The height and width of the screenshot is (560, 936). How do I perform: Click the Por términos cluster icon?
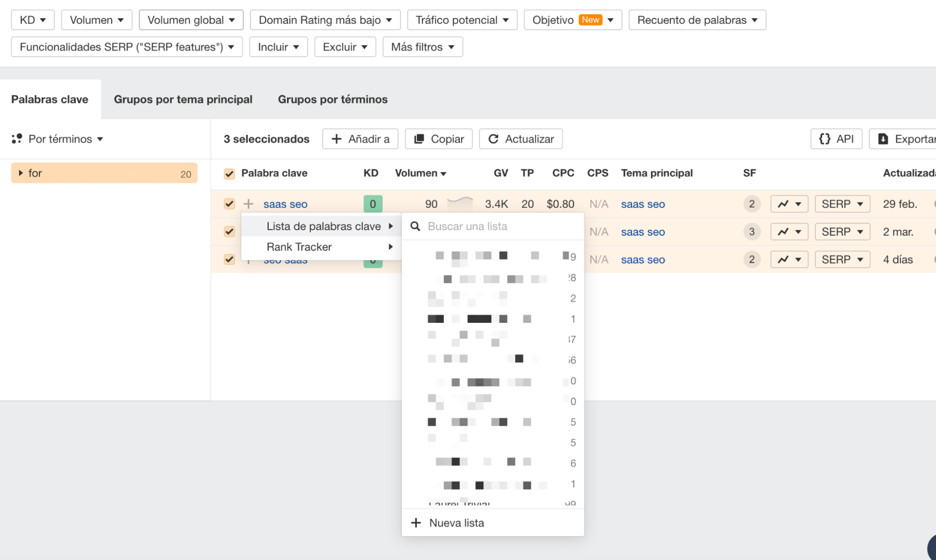point(17,139)
